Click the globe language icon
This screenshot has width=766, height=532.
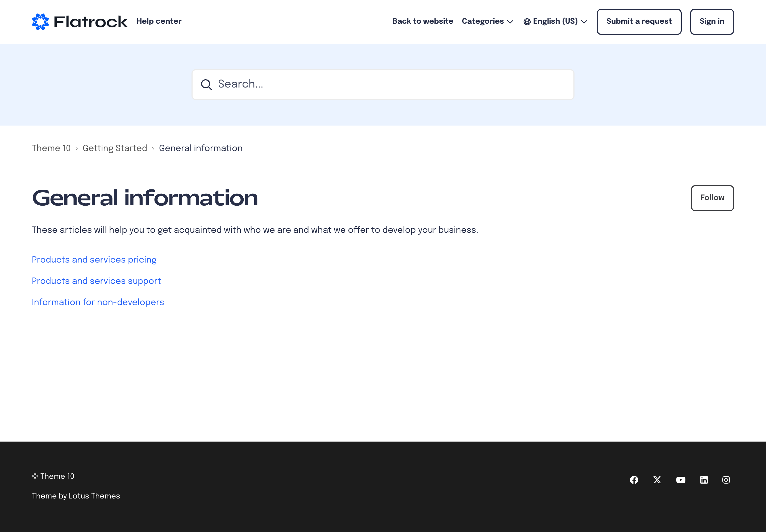click(527, 22)
